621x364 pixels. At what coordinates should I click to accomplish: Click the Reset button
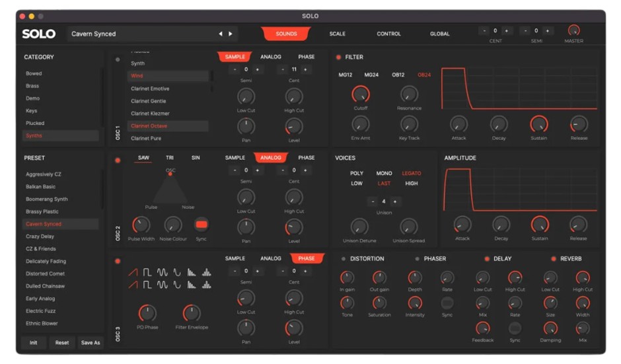coord(62,343)
